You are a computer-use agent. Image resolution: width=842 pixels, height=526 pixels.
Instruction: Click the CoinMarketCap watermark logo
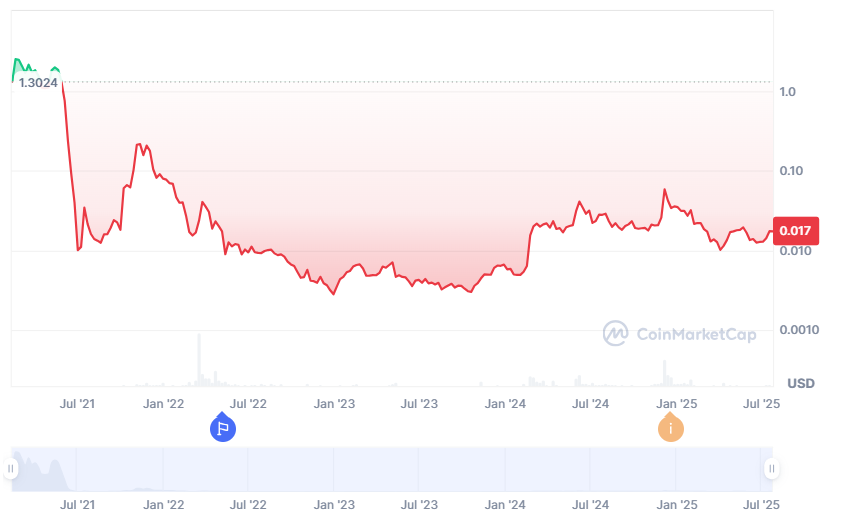(679, 333)
